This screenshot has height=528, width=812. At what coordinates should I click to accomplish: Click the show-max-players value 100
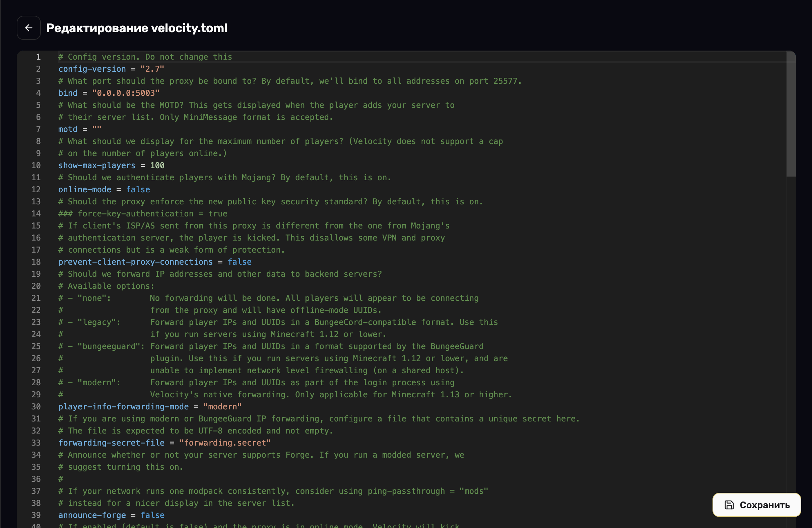(x=157, y=166)
